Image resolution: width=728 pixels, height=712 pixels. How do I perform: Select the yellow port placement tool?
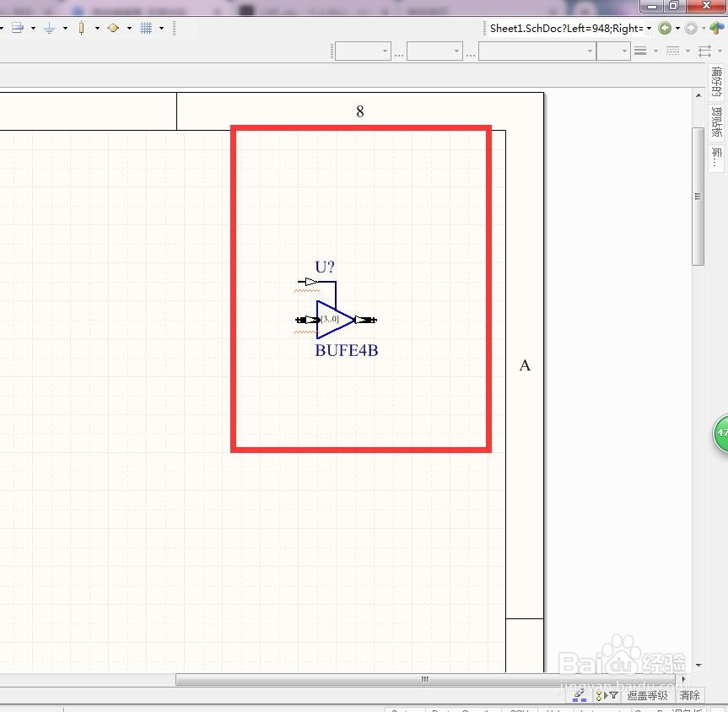113,29
